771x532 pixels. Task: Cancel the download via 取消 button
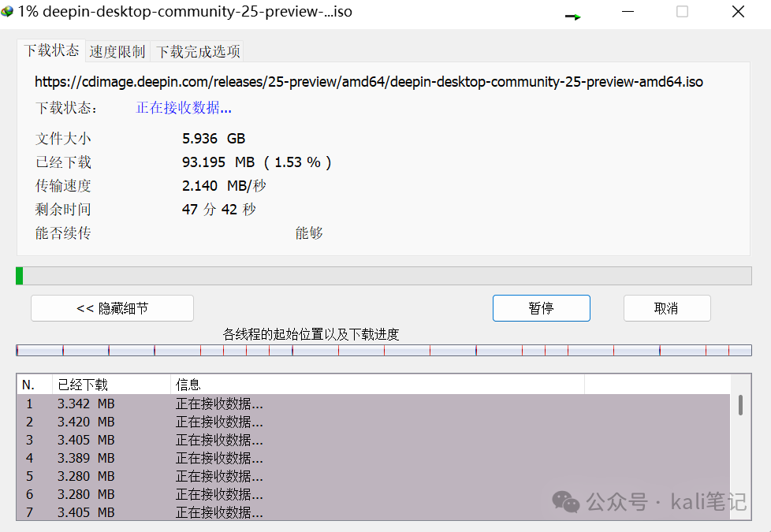(x=667, y=307)
